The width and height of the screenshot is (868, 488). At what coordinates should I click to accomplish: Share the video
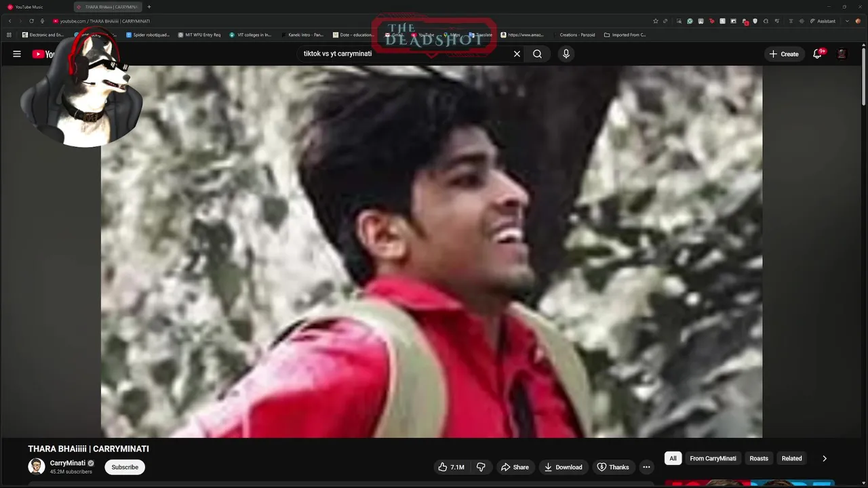[515, 467]
